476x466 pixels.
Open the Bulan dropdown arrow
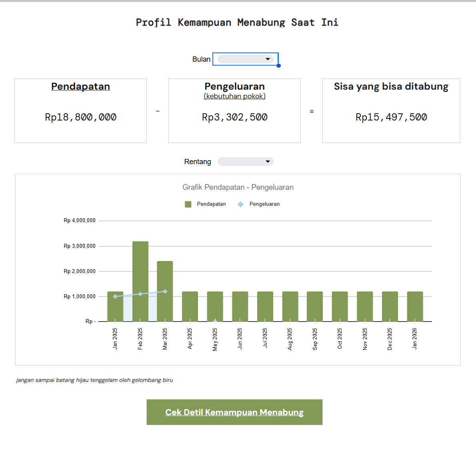click(x=268, y=59)
